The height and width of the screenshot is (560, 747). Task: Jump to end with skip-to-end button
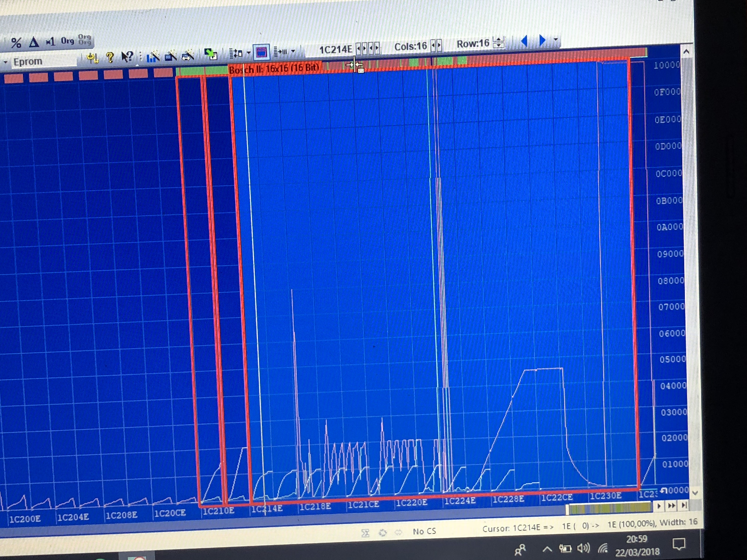coord(684,505)
